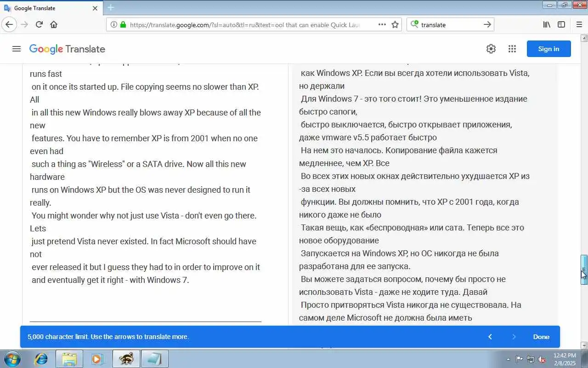Go forward one page in browser
The width and height of the screenshot is (588, 368).
24,24
